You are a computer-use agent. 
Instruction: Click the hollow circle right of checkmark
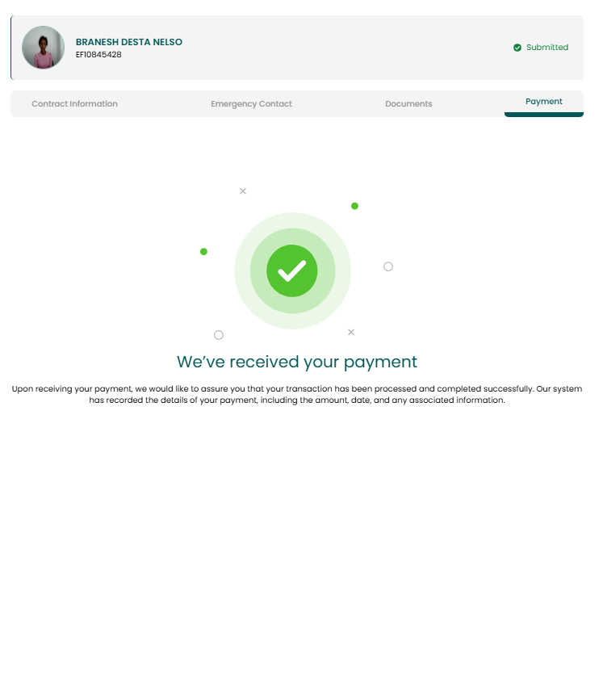coord(388,266)
